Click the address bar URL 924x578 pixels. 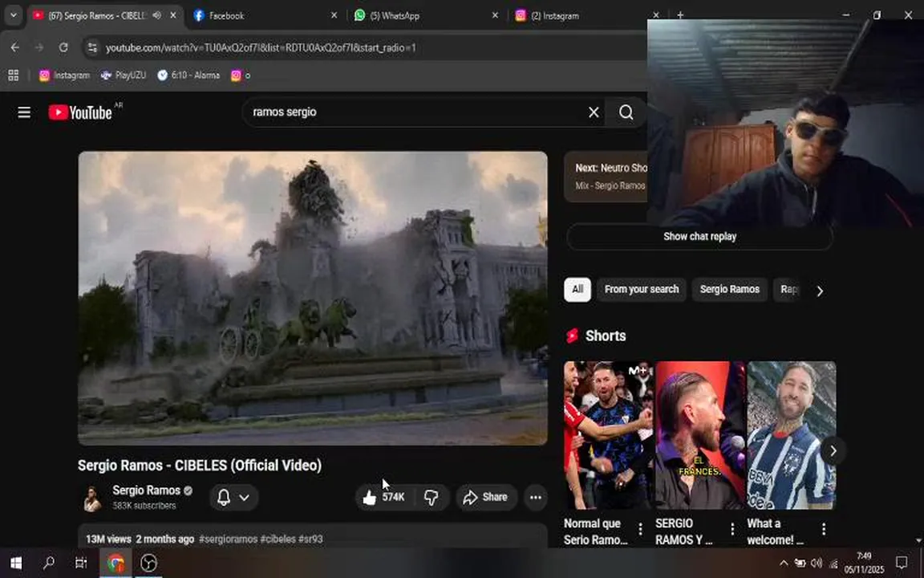(261, 48)
